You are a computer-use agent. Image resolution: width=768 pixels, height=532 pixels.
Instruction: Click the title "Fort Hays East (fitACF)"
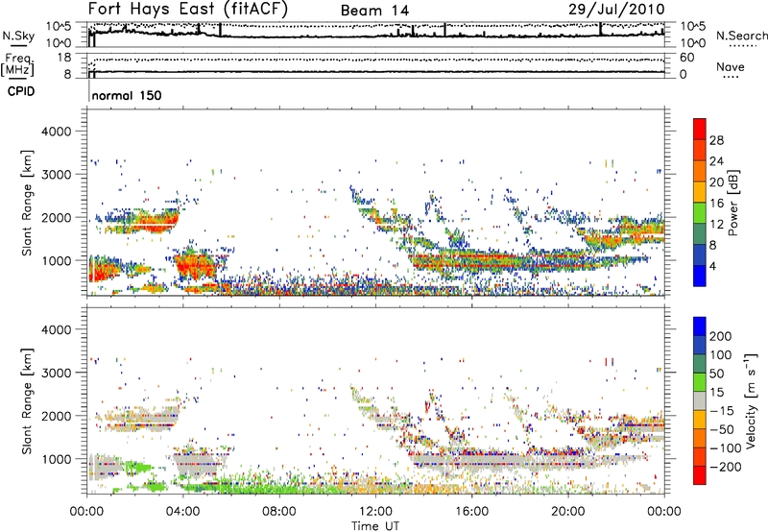[x=188, y=10]
